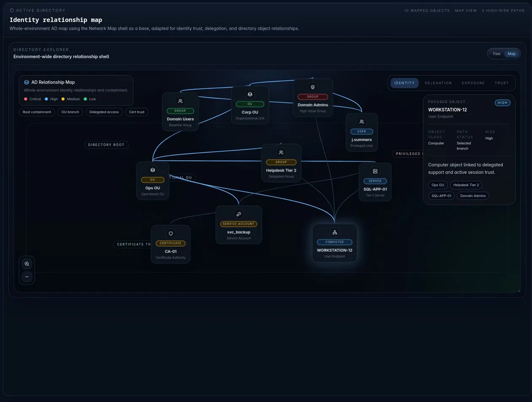Click the CERTIFICATE TR region label
532x402 pixels.
pos(132,244)
